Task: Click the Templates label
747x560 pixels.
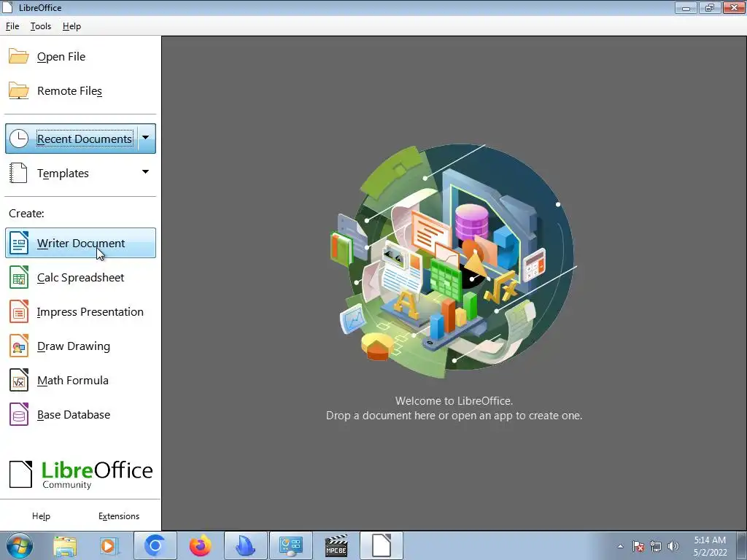Action: tap(63, 174)
